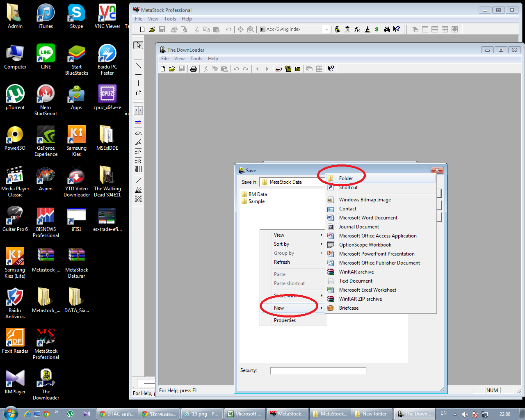Select the horizontal line drawing tool
The width and height of the screenshot is (525, 420).
coord(138,74)
